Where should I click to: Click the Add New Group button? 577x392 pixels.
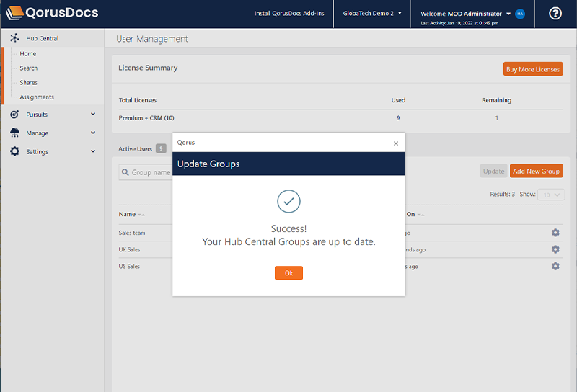tap(536, 171)
